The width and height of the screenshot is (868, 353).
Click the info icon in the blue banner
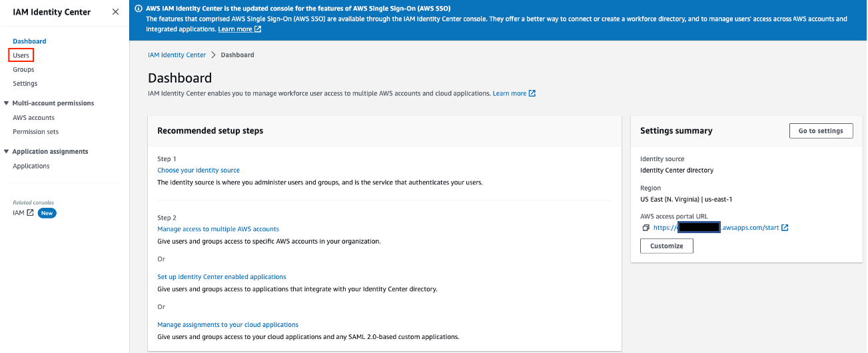coord(139,9)
